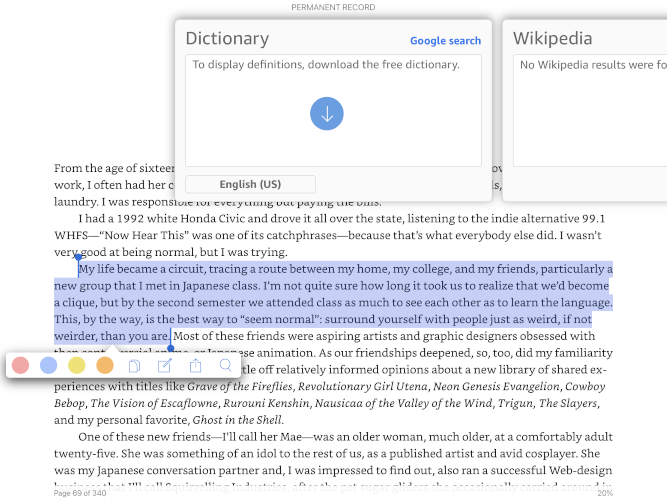Tap the Page 69 of 340 indicator

(x=80, y=493)
